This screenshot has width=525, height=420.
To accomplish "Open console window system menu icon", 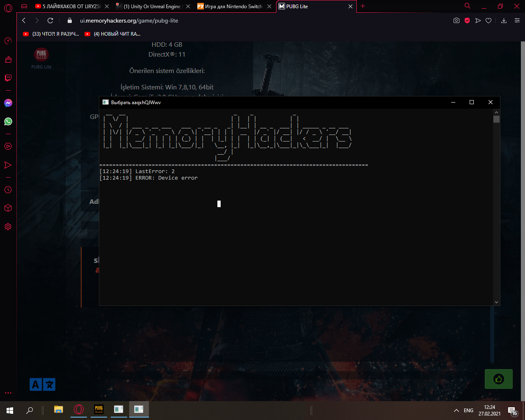I will point(105,103).
